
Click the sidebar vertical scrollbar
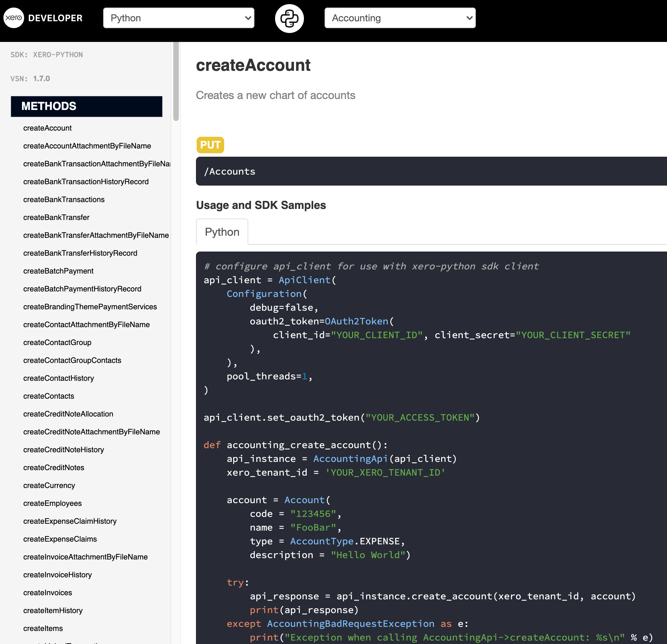[176, 81]
